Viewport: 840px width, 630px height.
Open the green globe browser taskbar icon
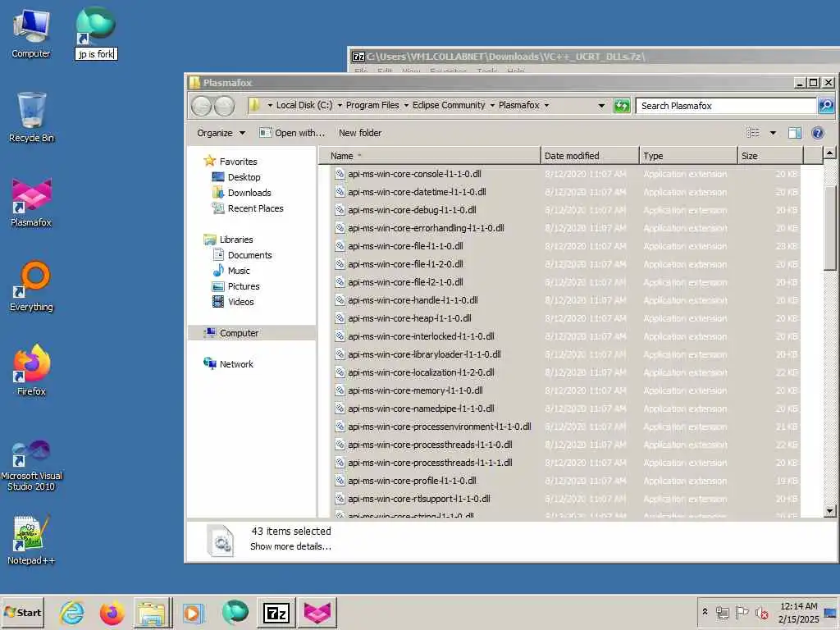click(235, 612)
